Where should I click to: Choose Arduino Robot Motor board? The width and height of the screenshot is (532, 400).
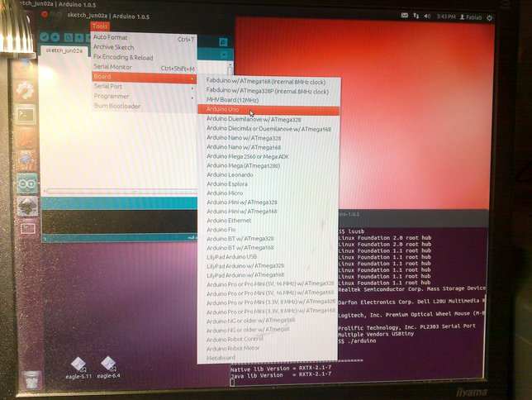[x=268, y=349]
